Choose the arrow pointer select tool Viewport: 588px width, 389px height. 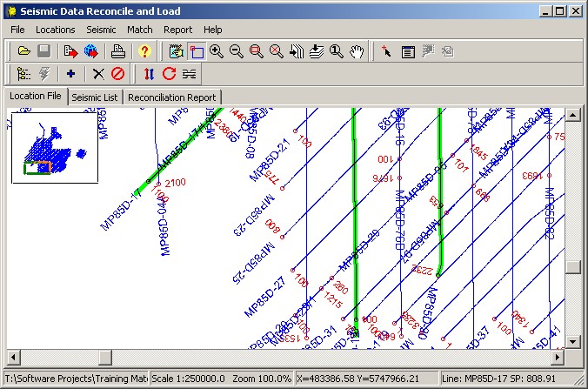click(x=387, y=52)
